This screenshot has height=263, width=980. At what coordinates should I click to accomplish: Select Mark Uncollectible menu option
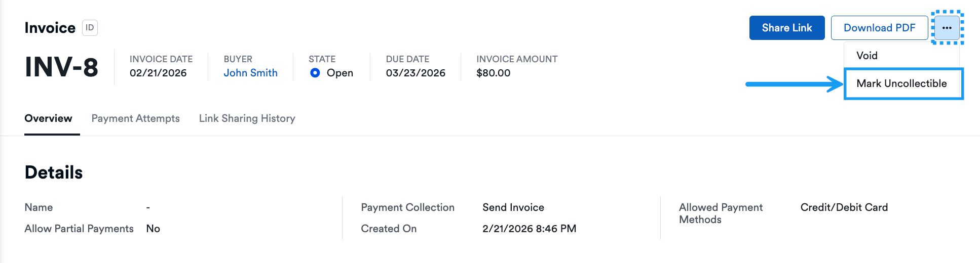[901, 83]
